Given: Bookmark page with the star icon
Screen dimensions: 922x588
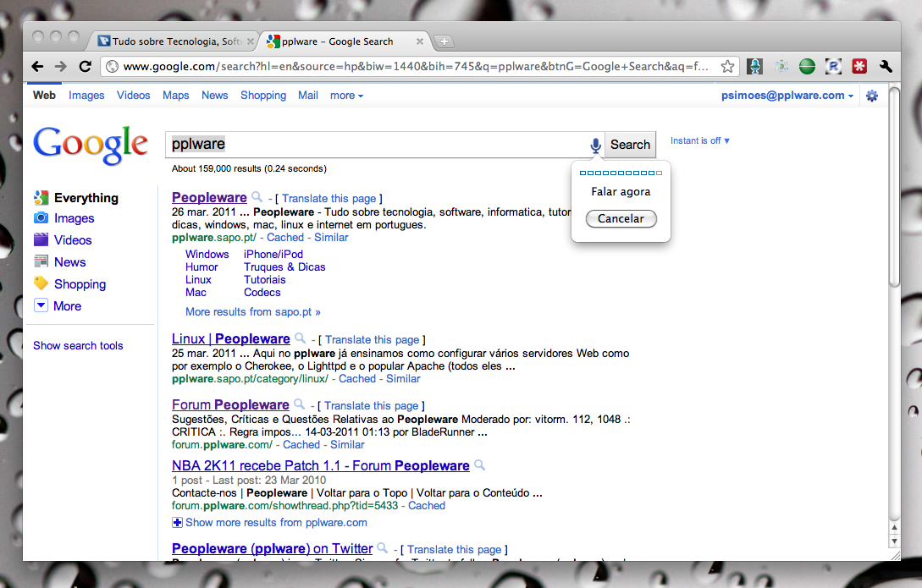Looking at the screenshot, I should pos(727,66).
